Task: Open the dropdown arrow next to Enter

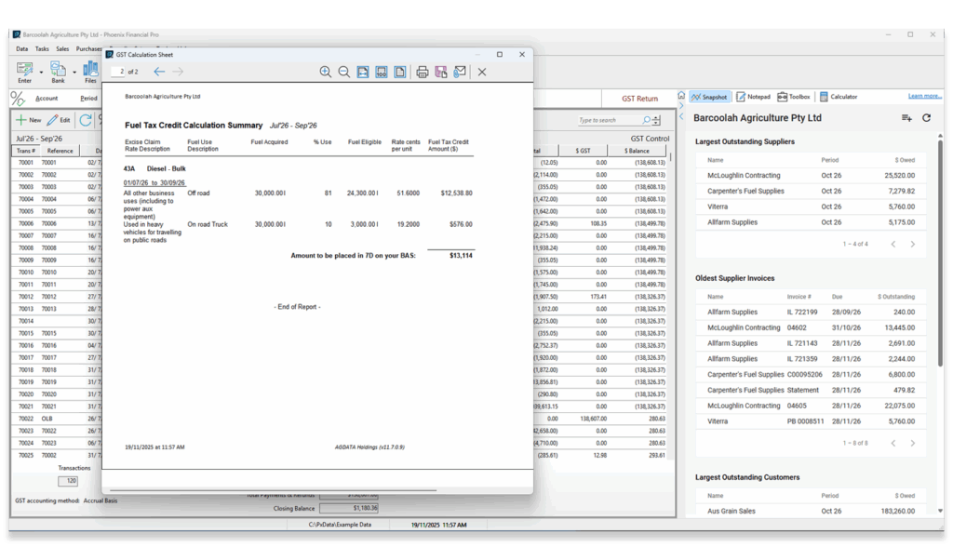Action: point(41,73)
